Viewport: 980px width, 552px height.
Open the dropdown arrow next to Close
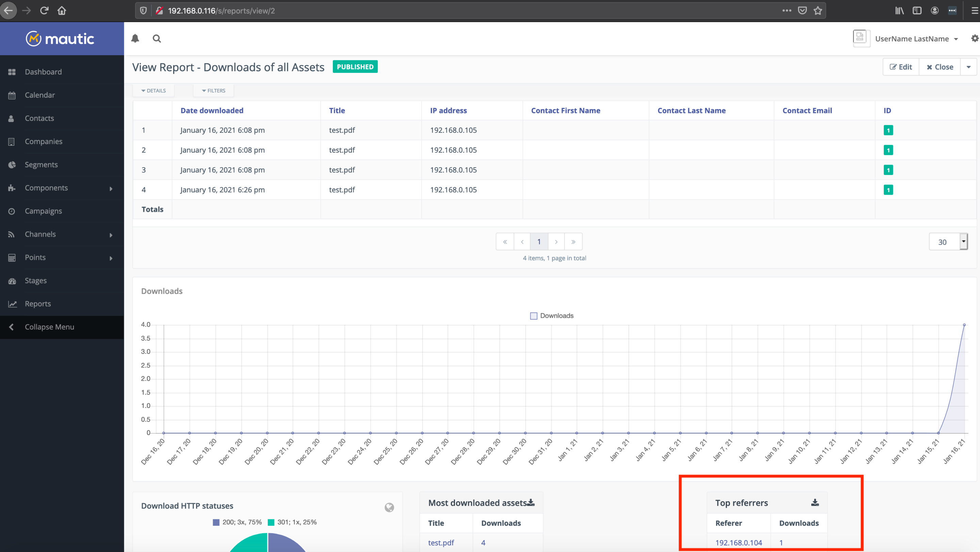pyautogui.click(x=968, y=67)
